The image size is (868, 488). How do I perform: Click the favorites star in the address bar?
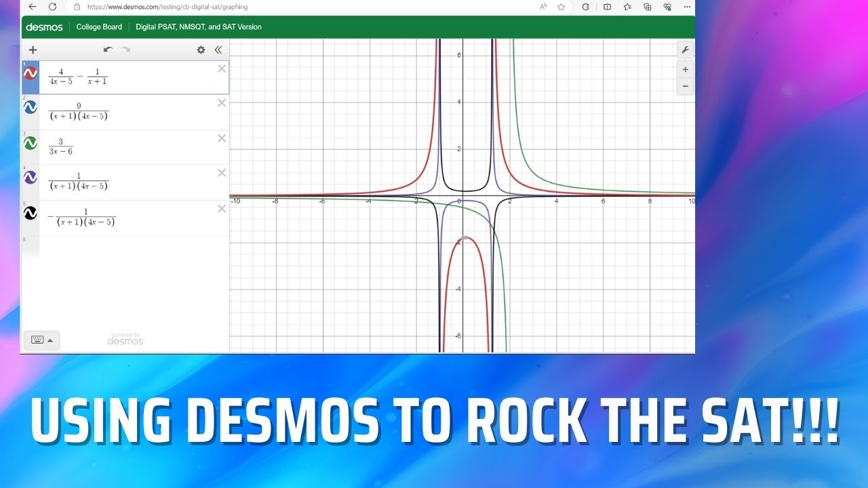[x=561, y=7]
